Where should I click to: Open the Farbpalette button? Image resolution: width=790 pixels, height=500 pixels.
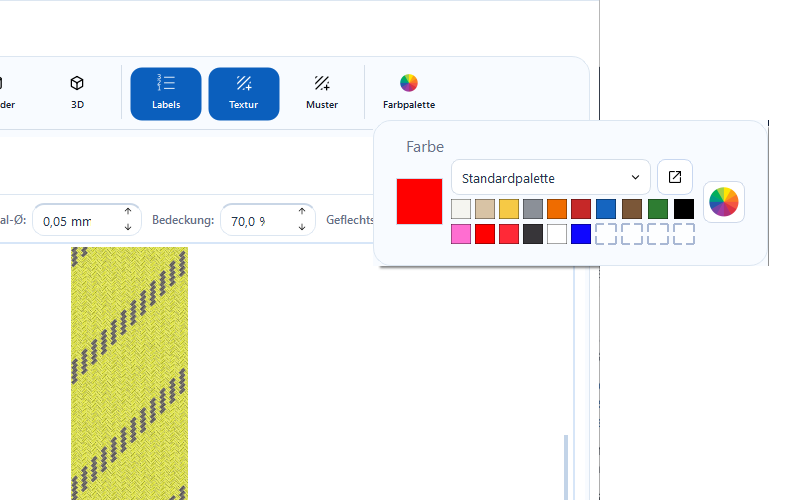point(409,94)
